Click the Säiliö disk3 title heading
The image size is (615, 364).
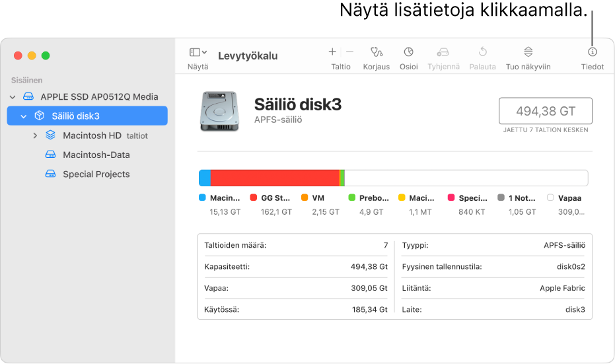(x=298, y=104)
